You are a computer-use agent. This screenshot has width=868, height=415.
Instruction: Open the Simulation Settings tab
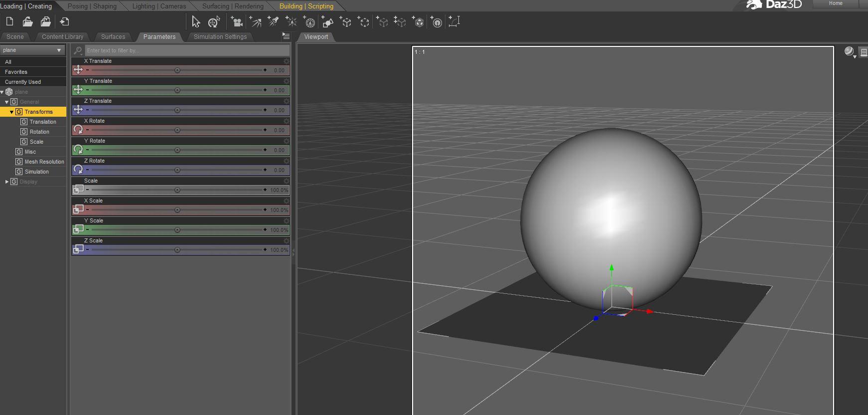[x=220, y=36]
